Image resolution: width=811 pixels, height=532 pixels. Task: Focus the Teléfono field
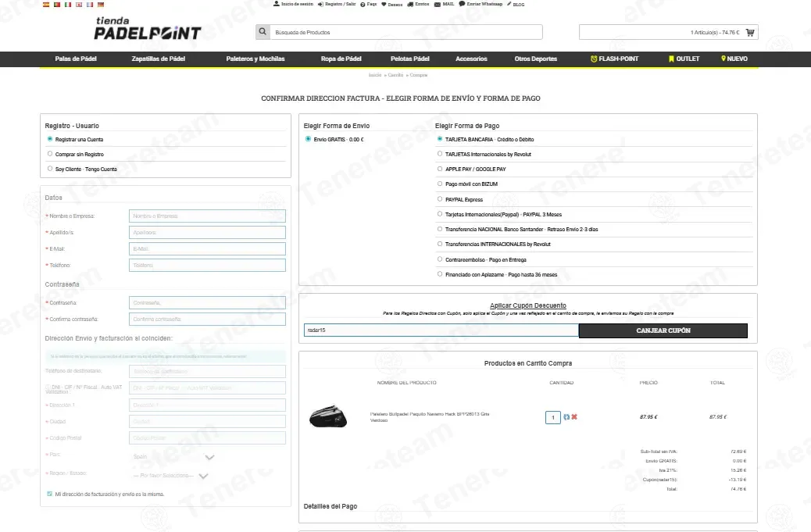207,266
